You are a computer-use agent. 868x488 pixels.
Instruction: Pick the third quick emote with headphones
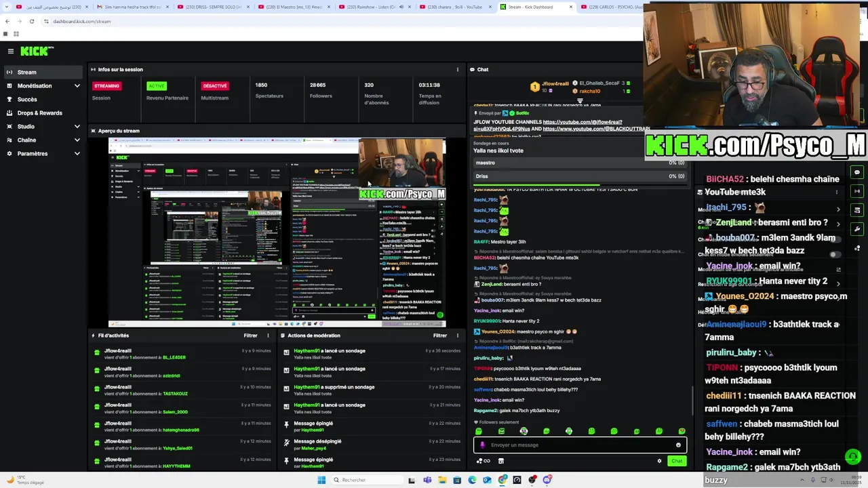coord(524,431)
